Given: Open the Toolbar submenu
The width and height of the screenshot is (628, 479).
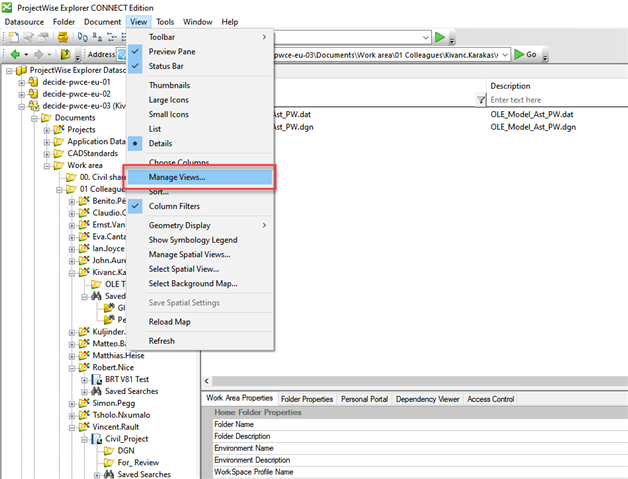Looking at the screenshot, I should click(x=200, y=37).
